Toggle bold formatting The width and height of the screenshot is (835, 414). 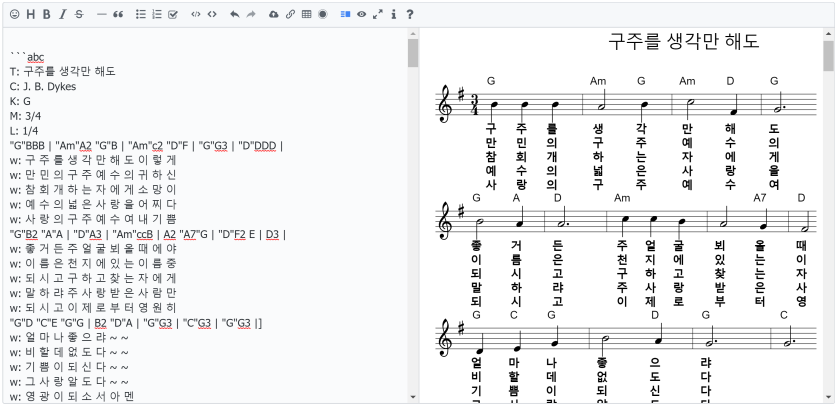click(46, 14)
